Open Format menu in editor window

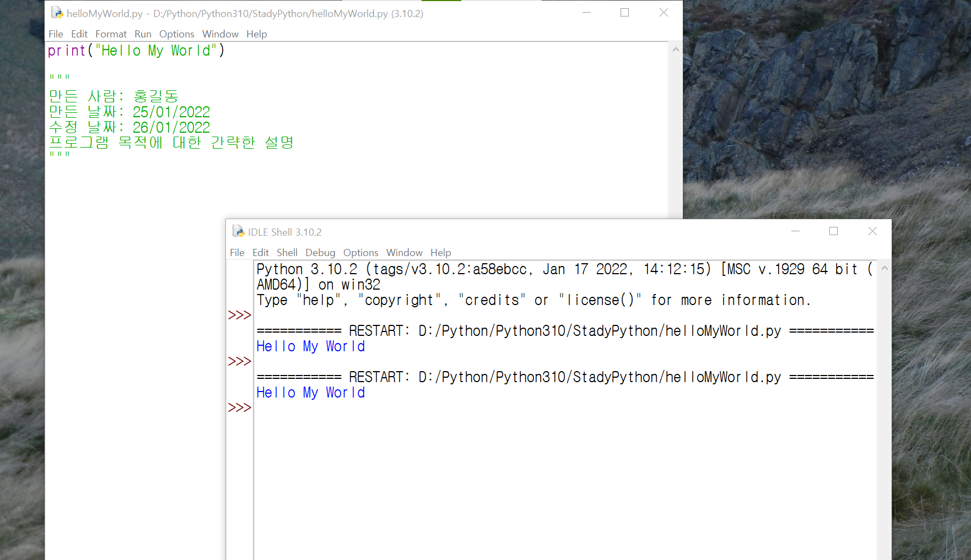(111, 34)
